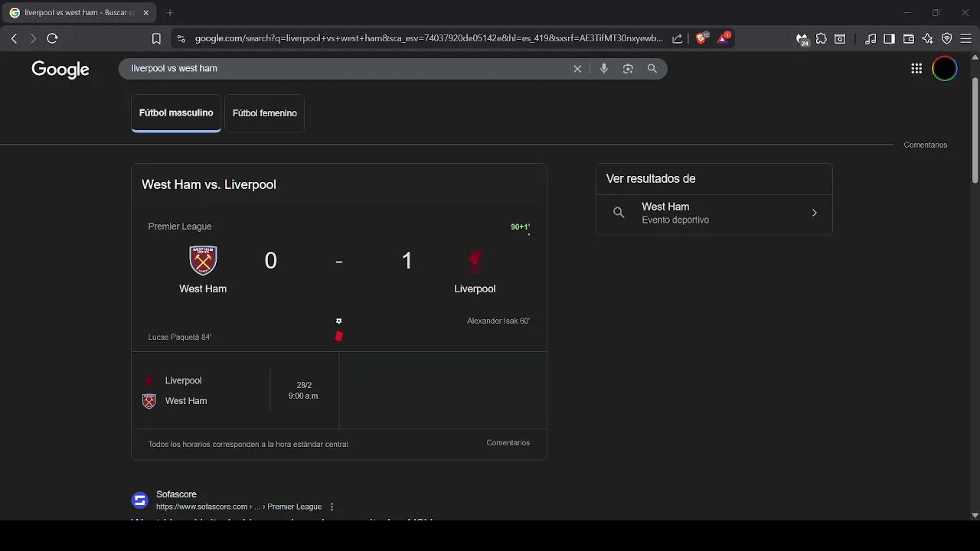Click the Liverpool team name in score
980x551 pixels.
pyautogui.click(x=475, y=289)
